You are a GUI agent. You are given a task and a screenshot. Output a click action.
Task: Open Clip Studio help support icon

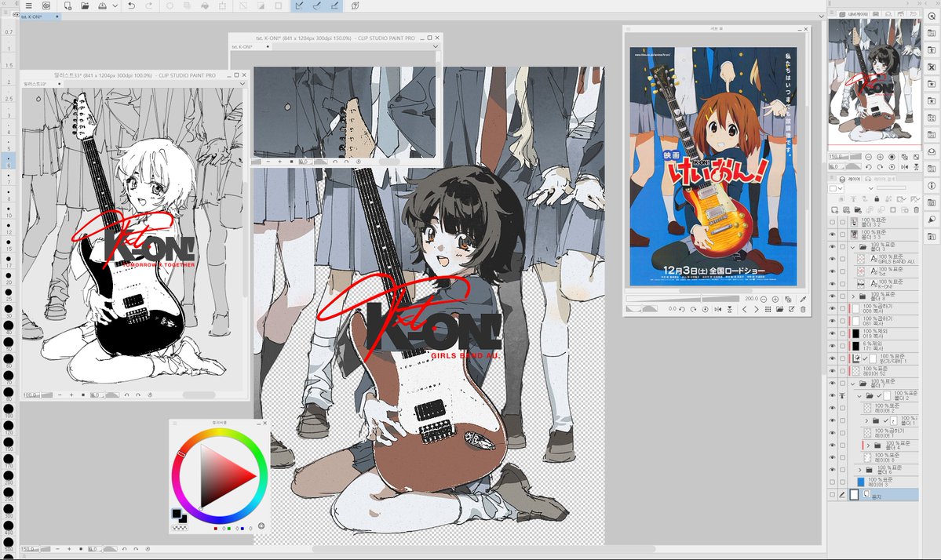(x=355, y=5)
